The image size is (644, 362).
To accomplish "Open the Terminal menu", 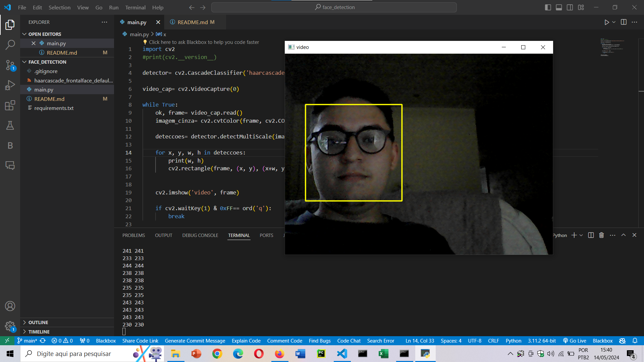I will 135,7.
